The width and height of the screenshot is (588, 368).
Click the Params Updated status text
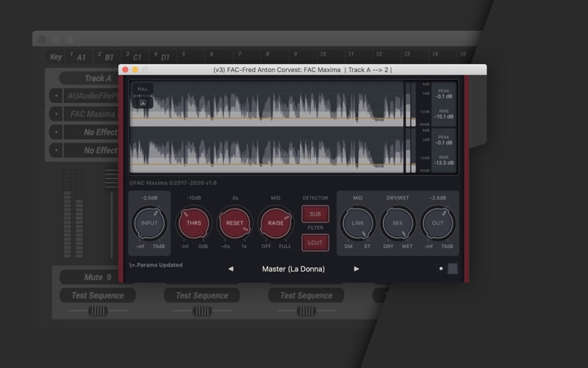click(x=156, y=265)
